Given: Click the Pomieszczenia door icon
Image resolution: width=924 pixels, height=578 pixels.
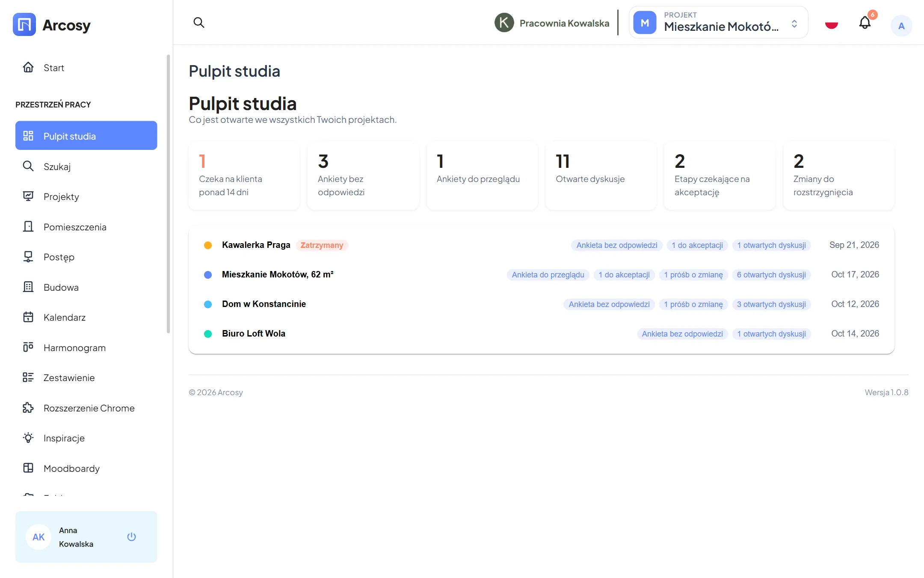Looking at the screenshot, I should [x=28, y=226].
